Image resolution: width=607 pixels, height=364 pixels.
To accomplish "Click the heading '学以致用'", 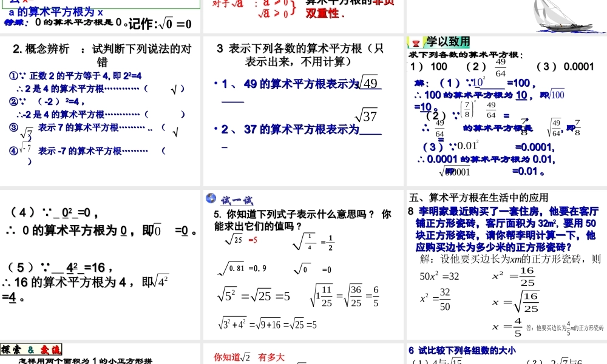I will (x=448, y=42).
